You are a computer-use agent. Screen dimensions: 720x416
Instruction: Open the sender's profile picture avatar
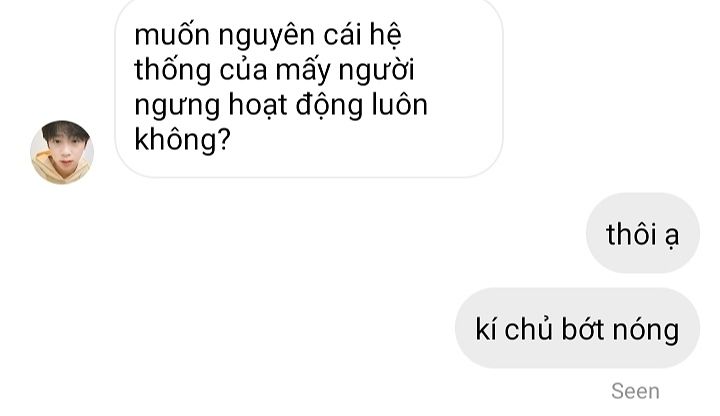point(62,152)
